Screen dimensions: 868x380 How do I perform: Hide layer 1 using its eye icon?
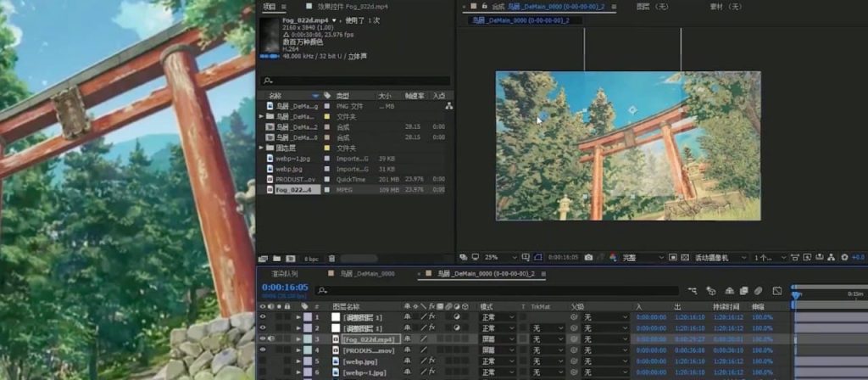click(263, 317)
